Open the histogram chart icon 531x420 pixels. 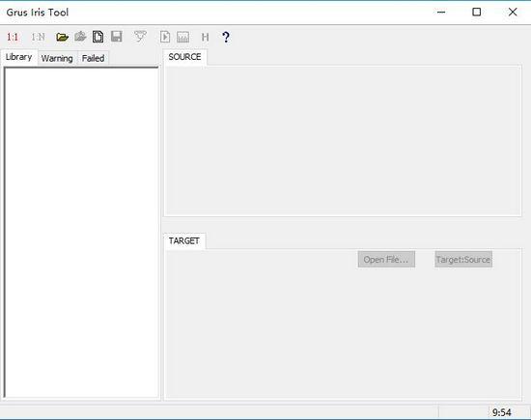coord(183,37)
